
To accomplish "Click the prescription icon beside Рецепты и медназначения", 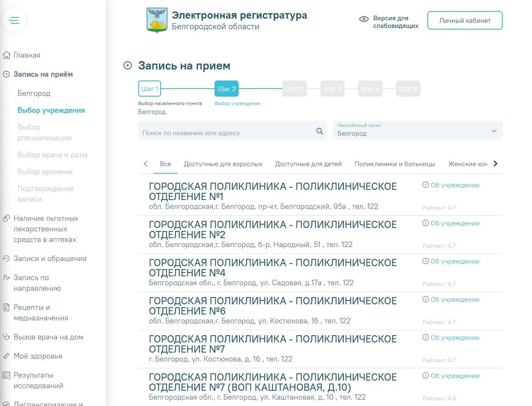I will click(6, 307).
